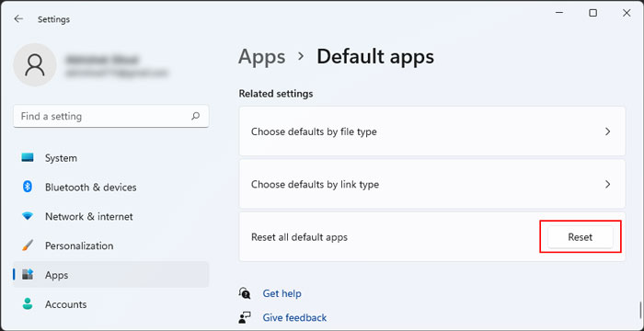
Task: Click the user profile avatar
Action: 35,65
